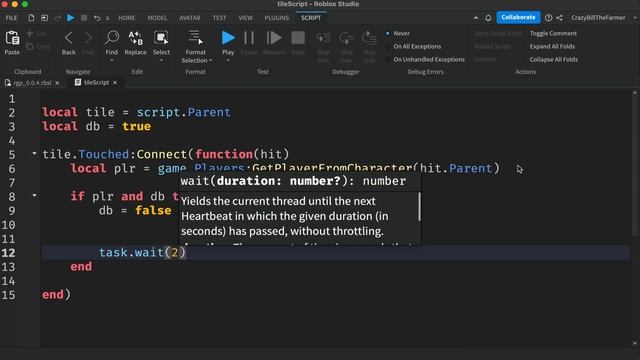This screenshot has height=360, width=640.
Task: Open the Find dropdown arrow
Action: coord(112,60)
